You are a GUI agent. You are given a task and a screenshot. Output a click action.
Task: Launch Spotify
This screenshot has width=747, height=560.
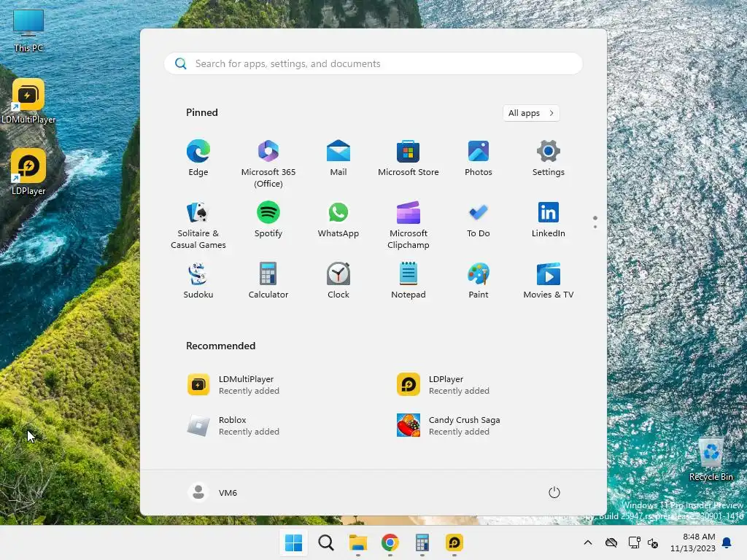click(x=268, y=220)
